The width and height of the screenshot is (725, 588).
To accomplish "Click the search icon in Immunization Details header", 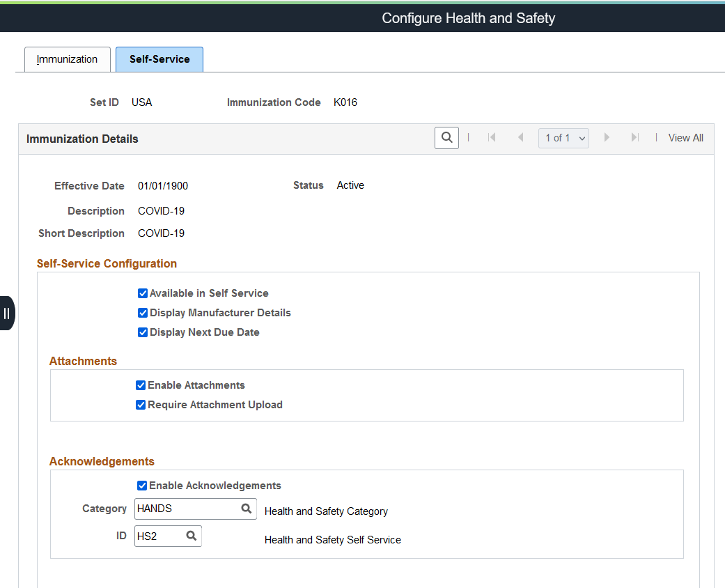I will (x=446, y=138).
